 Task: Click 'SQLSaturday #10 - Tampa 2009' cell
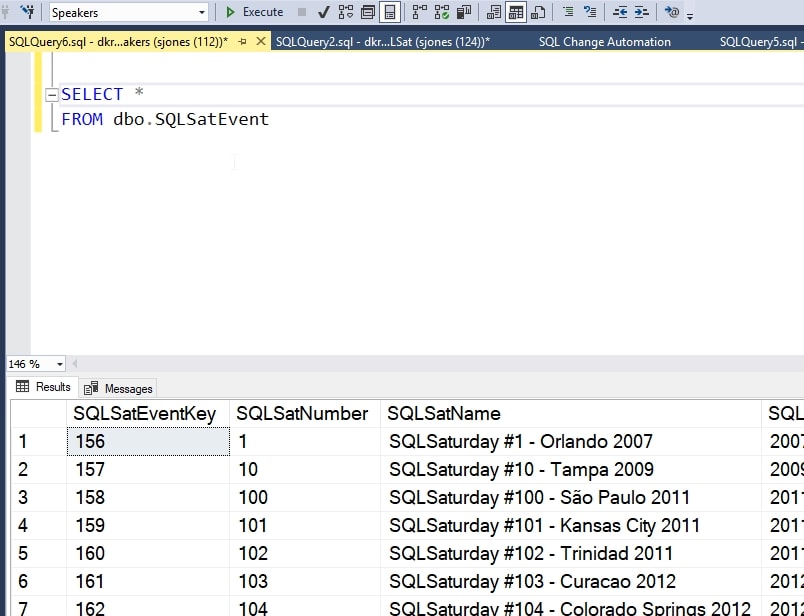(x=571, y=469)
